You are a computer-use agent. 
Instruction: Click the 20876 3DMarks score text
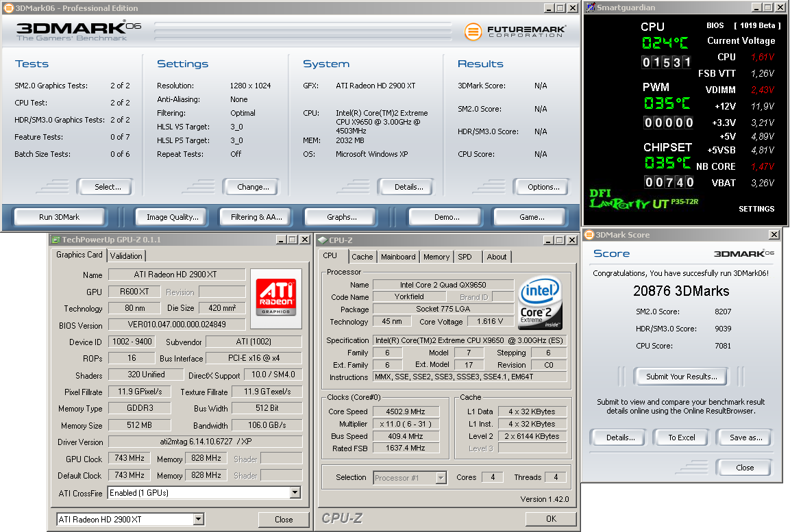pos(681,291)
